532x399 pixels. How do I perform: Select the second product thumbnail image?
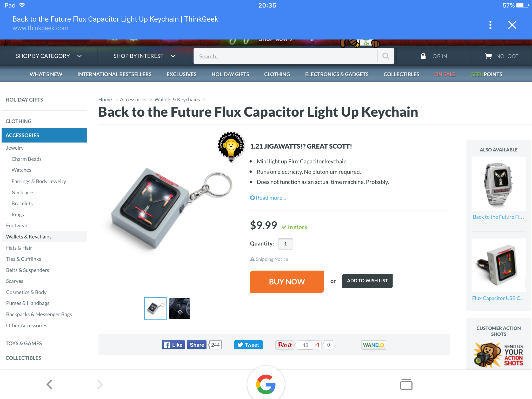click(179, 308)
